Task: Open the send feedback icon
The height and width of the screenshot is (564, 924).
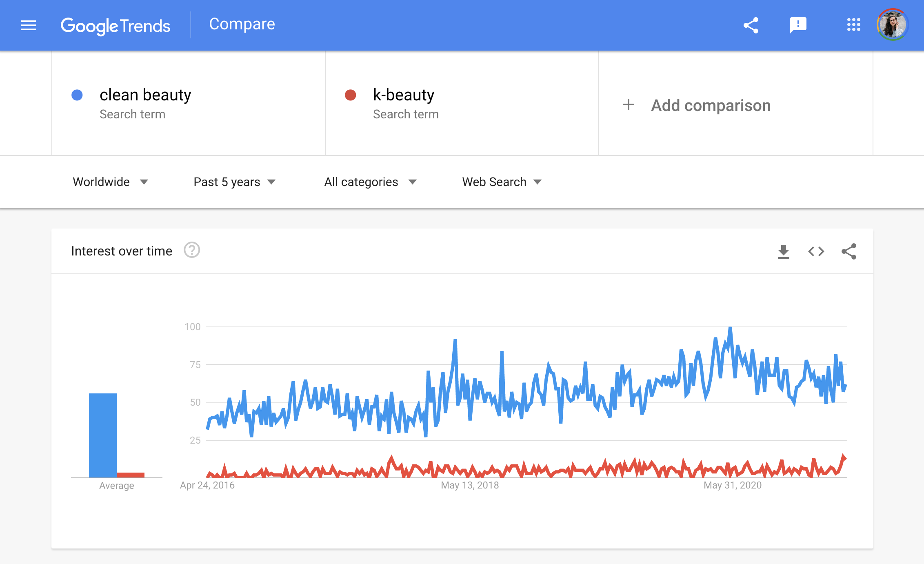Action: pos(798,25)
